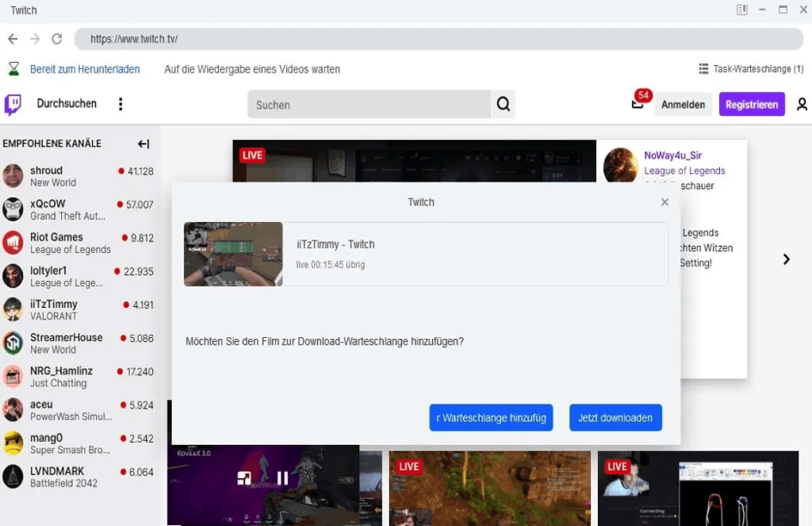This screenshot has width=812, height=526.
Task: Click the Registrieren button
Action: pyautogui.click(x=751, y=104)
